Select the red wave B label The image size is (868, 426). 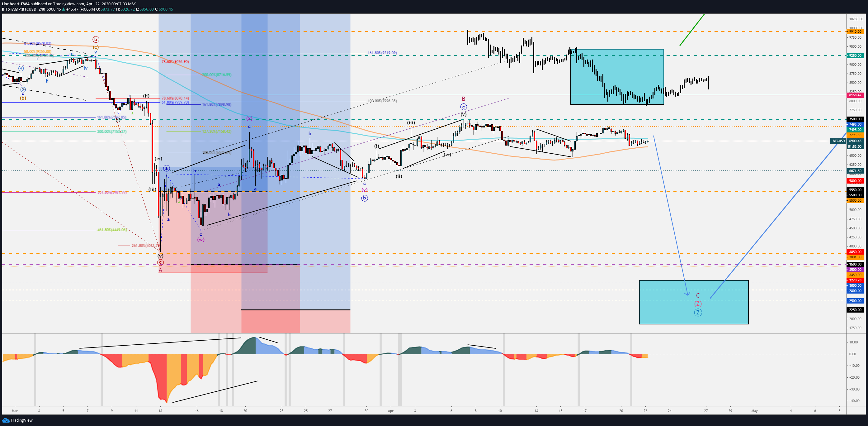click(463, 99)
